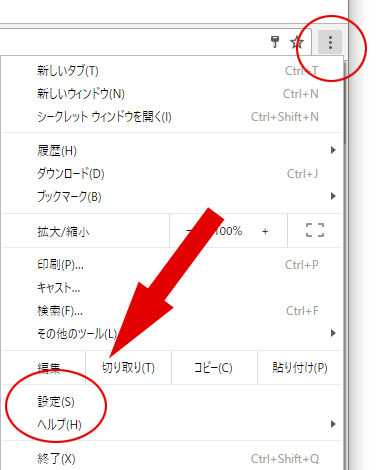Click the 貼り付け(P) paste button
Image resolution: width=376 pixels, height=470 pixels.
pyautogui.click(x=300, y=367)
